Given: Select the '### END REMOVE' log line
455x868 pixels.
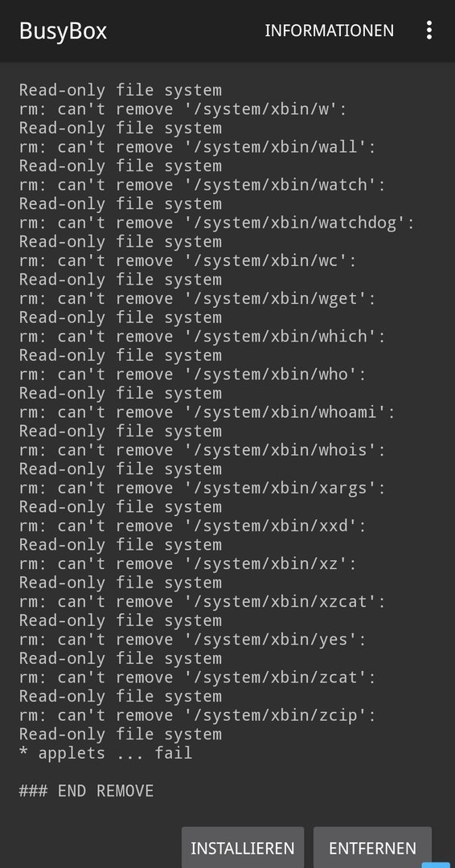Looking at the screenshot, I should (x=86, y=791).
